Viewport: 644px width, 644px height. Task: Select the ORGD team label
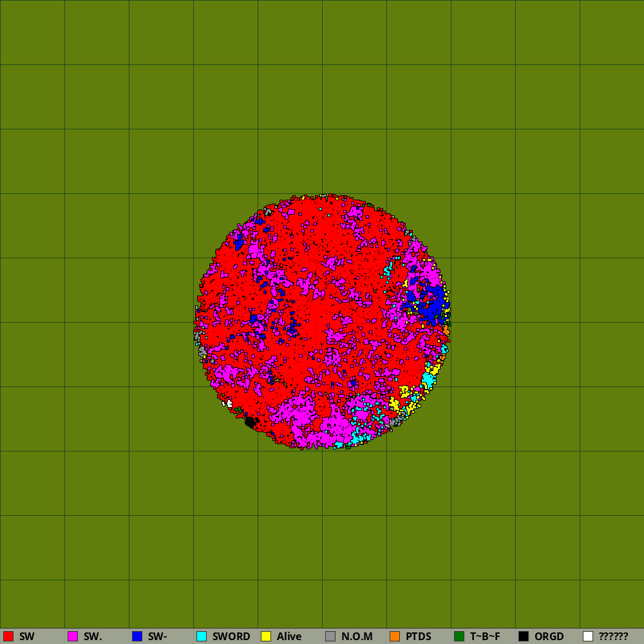click(x=549, y=636)
